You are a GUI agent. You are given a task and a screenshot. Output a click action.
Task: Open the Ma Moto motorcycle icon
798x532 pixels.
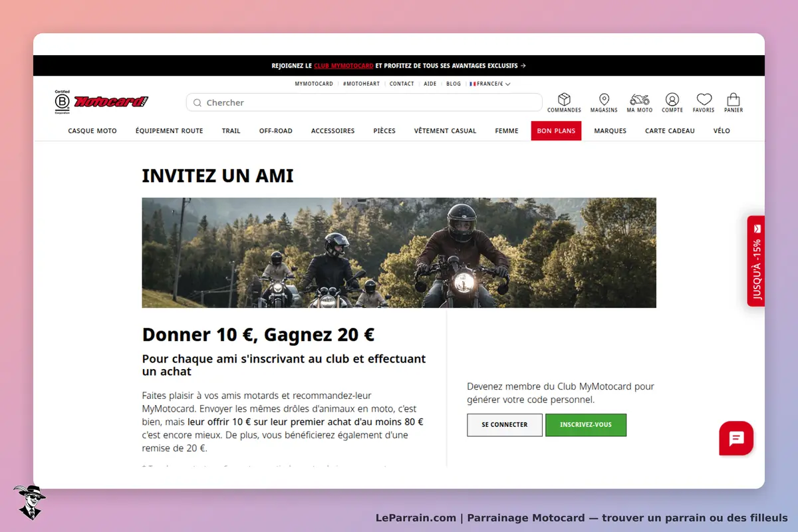pos(640,99)
